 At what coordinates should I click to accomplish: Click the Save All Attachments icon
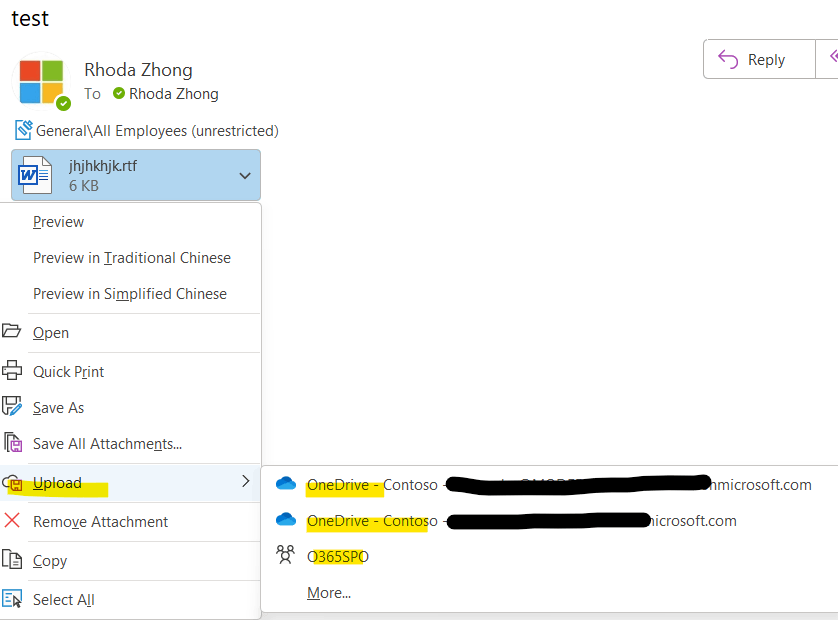13,443
